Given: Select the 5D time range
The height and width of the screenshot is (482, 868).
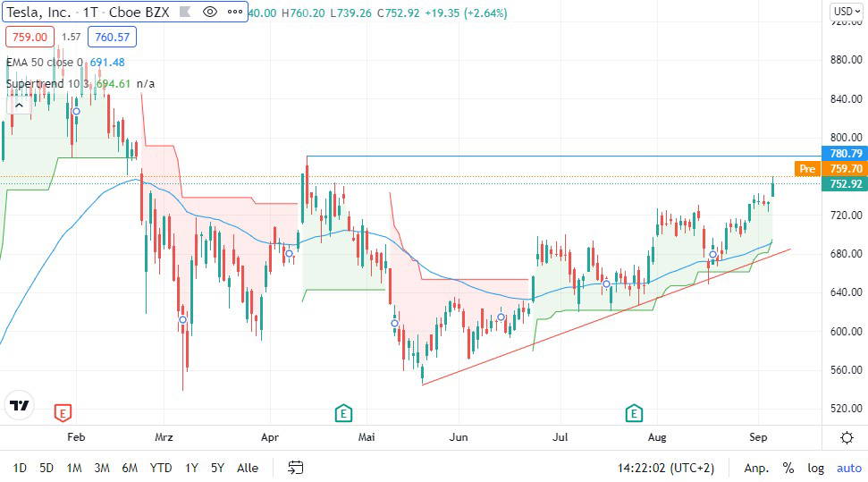Looking at the screenshot, I should coord(46,469).
